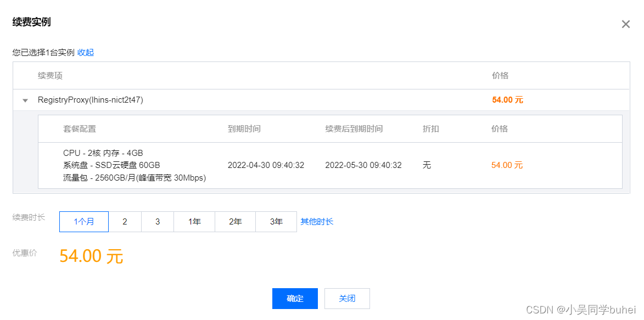Click the discount value 无

coord(427,166)
